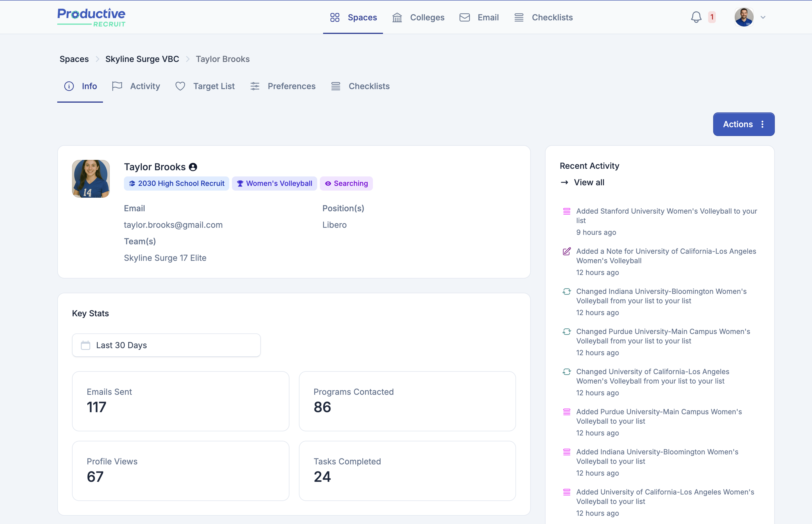The height and width of the screenshot is (524, 812).
Task: Click the Profile Views stat card
Action: click(x=181, y=471)
